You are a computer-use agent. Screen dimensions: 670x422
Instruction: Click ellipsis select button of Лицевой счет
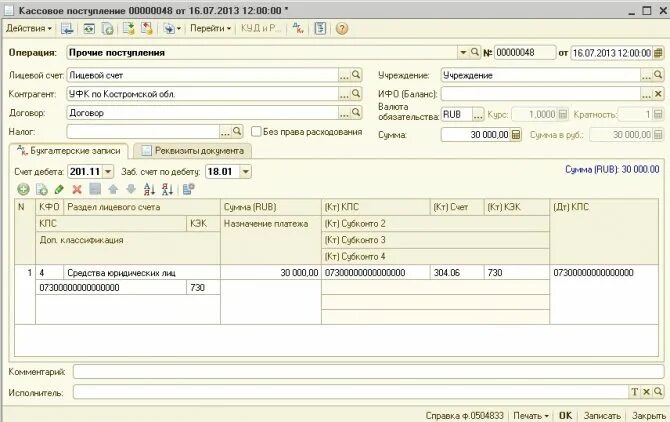344,76
